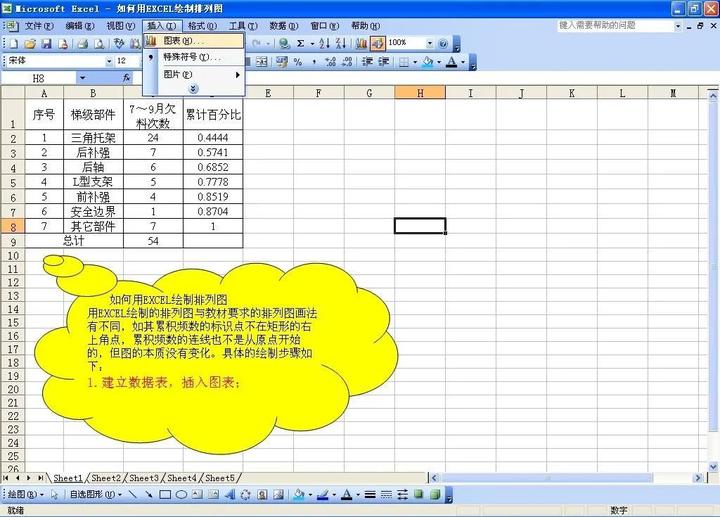Click the Help question mark icon

point(443,44)
